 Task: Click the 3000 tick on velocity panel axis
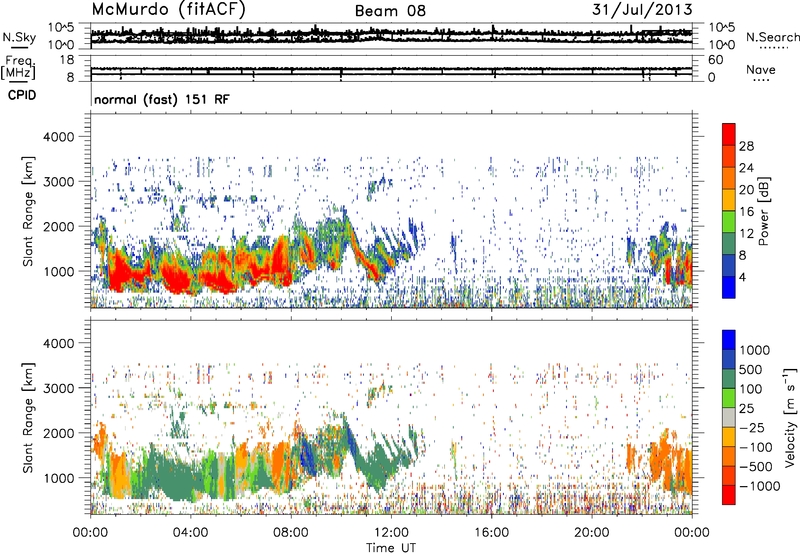[x=58, y=388]
